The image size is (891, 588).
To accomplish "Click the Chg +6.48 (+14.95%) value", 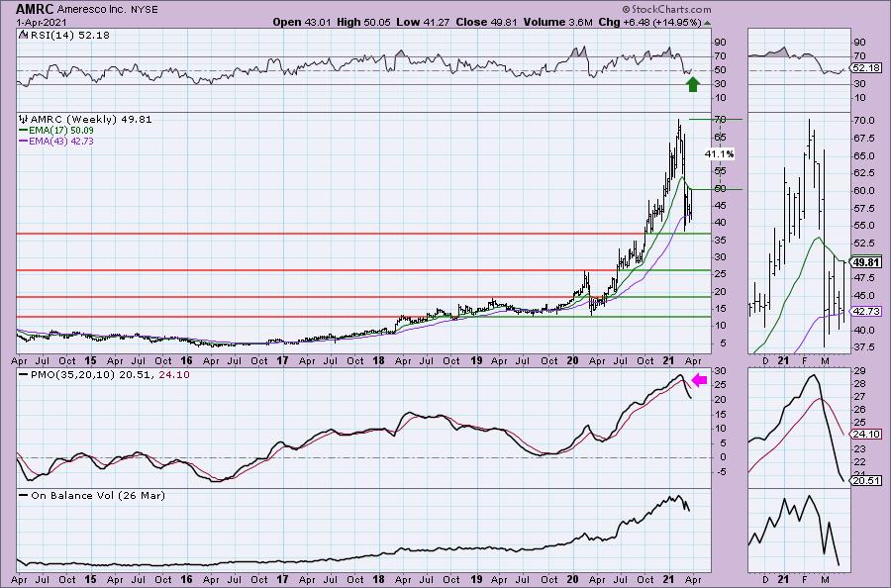I will (x=650, y=22).
